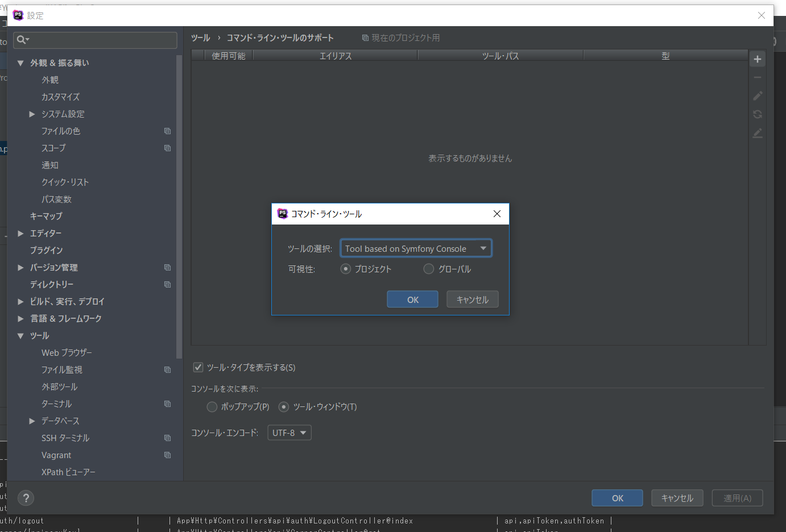
Task: Select キーマップ in the settings tree
Action: (46, 217)
